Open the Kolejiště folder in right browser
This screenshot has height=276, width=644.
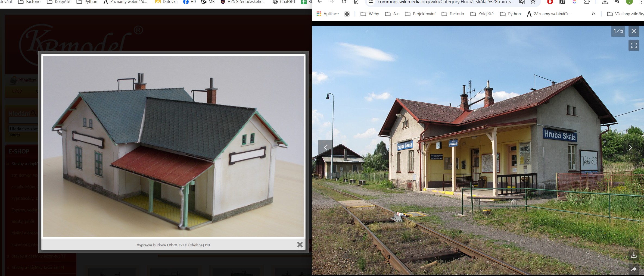pos(482,14)
